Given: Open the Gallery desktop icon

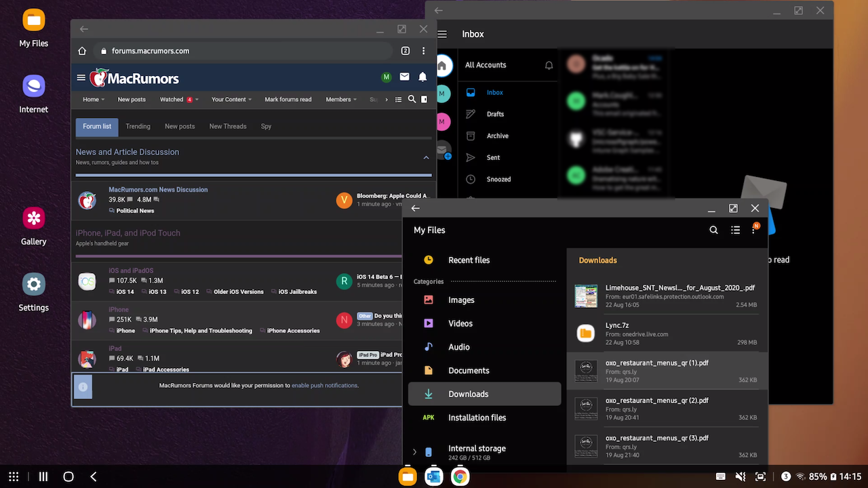Looking at the screenshot, I should 34,226.
